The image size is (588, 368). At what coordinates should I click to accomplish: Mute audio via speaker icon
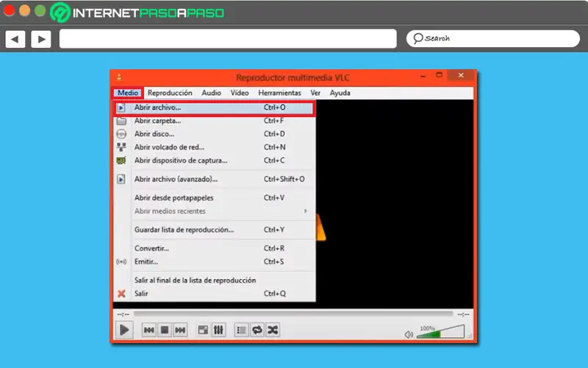click(409, 334)
